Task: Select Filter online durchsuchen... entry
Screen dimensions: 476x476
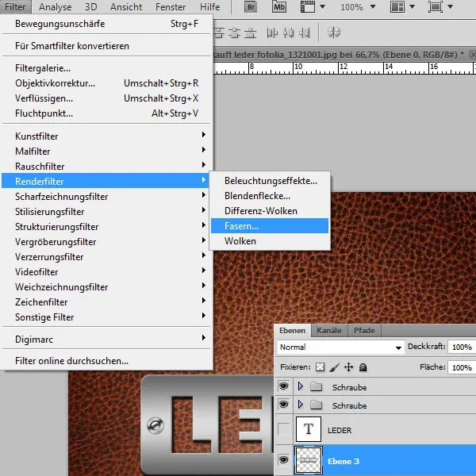Action: pos(71,361)
